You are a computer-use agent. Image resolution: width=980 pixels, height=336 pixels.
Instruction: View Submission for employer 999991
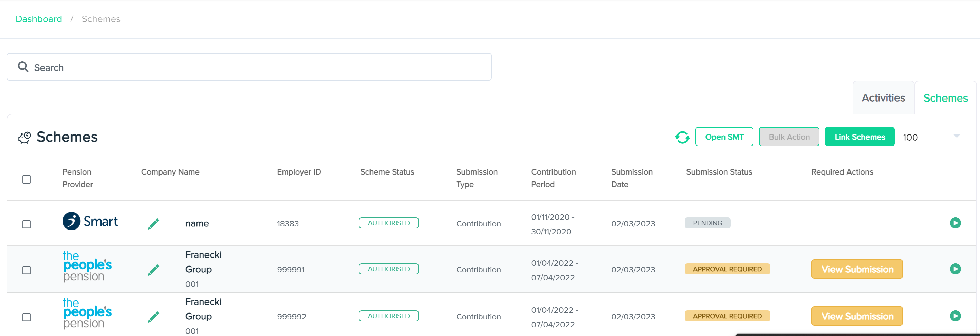pyautogui.click(x=857, y=269)
